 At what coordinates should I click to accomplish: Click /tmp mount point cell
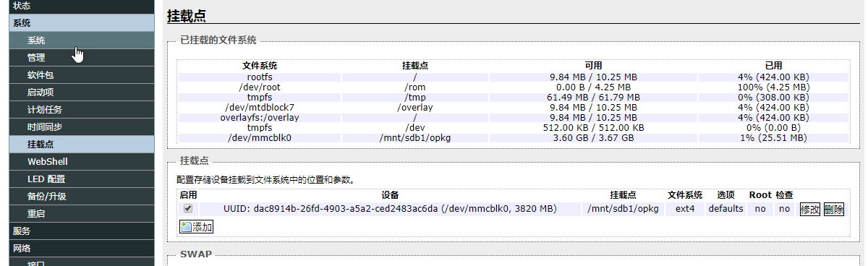(x=415, y=97)
